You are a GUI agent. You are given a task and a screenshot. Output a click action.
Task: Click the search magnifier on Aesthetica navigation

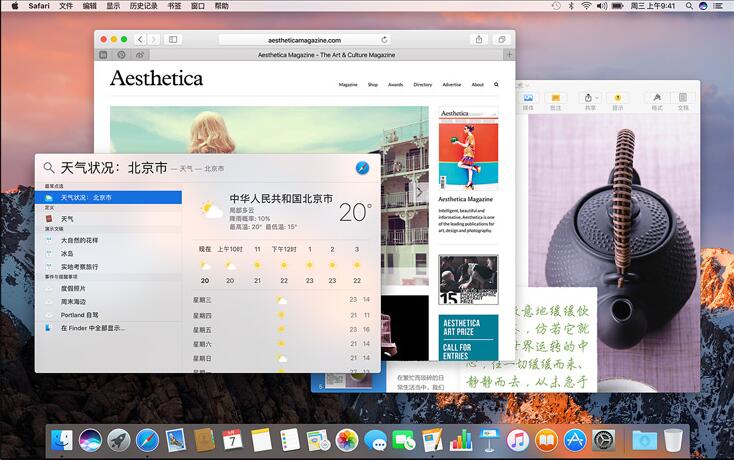[x=496, y=85]
